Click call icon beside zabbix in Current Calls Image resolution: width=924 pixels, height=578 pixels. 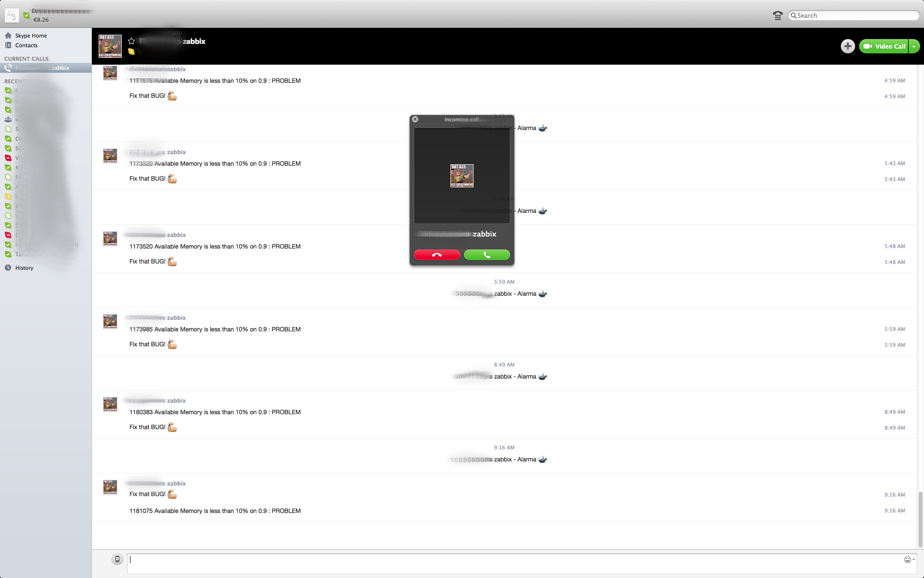click(8, 68)
